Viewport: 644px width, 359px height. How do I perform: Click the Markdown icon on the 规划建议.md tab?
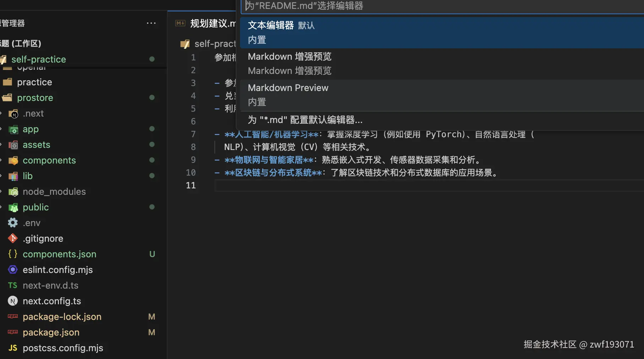[x=180, y=23]
